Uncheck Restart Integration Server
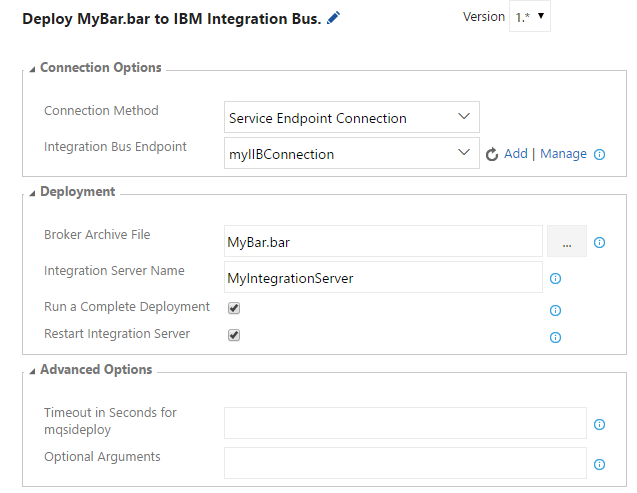 point(234,335)
